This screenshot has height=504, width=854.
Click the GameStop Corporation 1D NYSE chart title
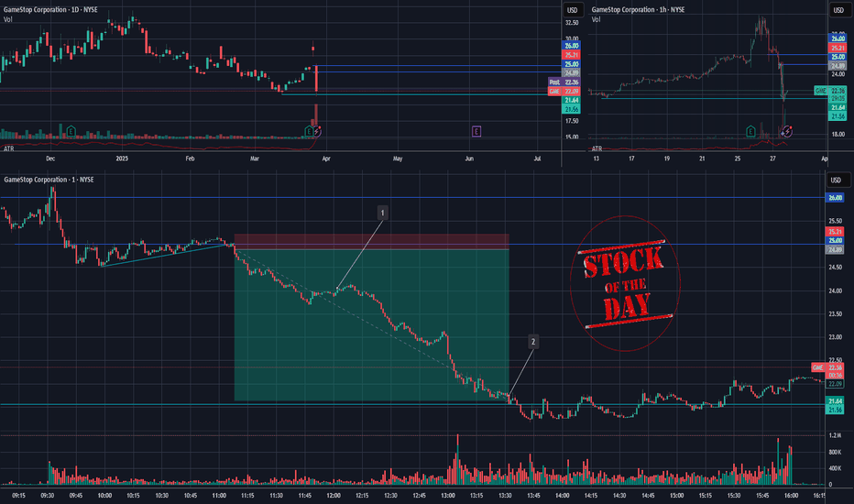pos(50,10)
